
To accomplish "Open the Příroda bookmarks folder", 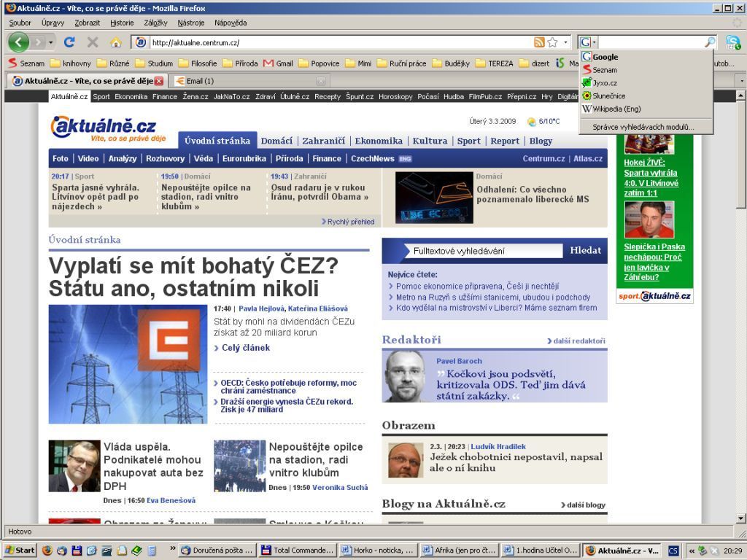I will coord(240,63).
